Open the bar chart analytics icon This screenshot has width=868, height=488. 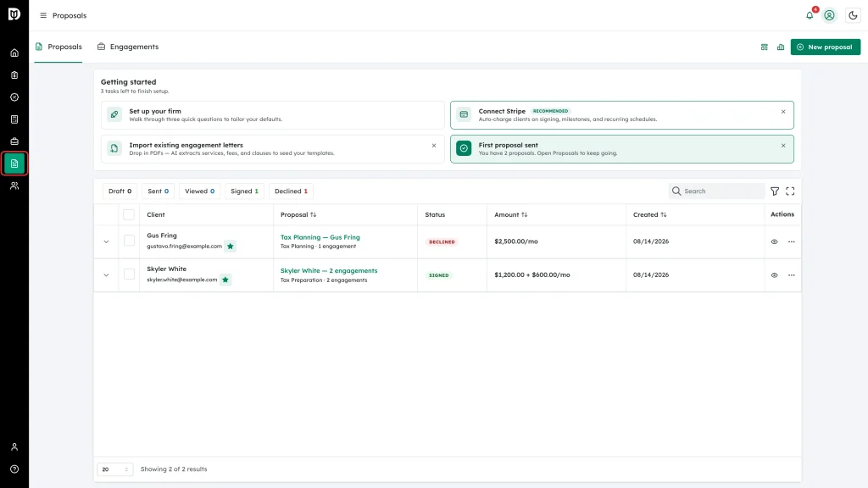781,47
